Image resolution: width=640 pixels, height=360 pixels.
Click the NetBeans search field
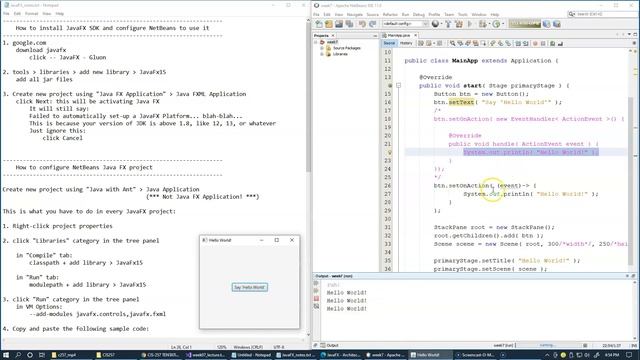(603, 14)
